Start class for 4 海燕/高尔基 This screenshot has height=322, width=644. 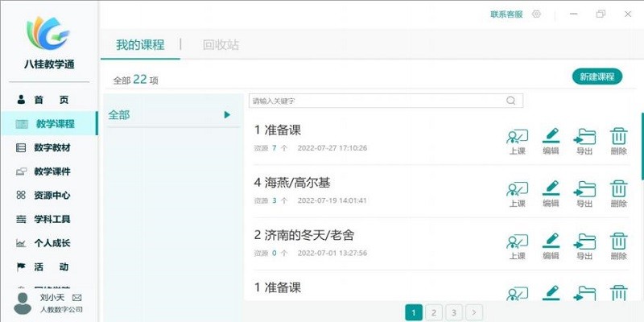(517, 194)
